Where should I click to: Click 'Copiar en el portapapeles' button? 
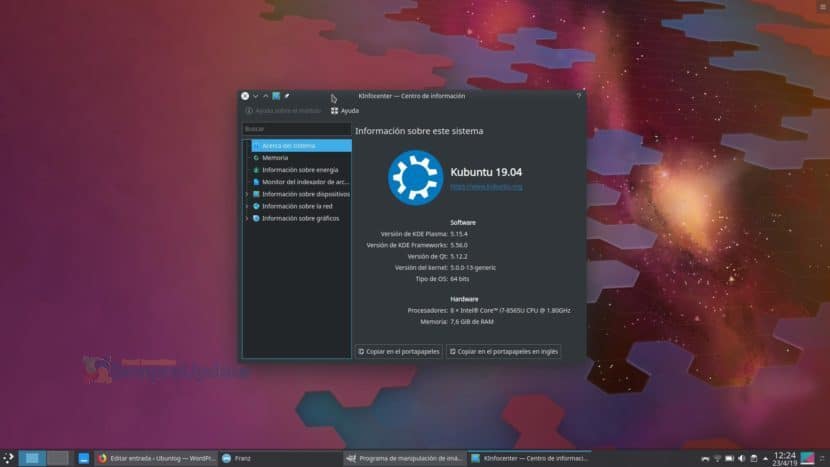(x=399, y=352)
